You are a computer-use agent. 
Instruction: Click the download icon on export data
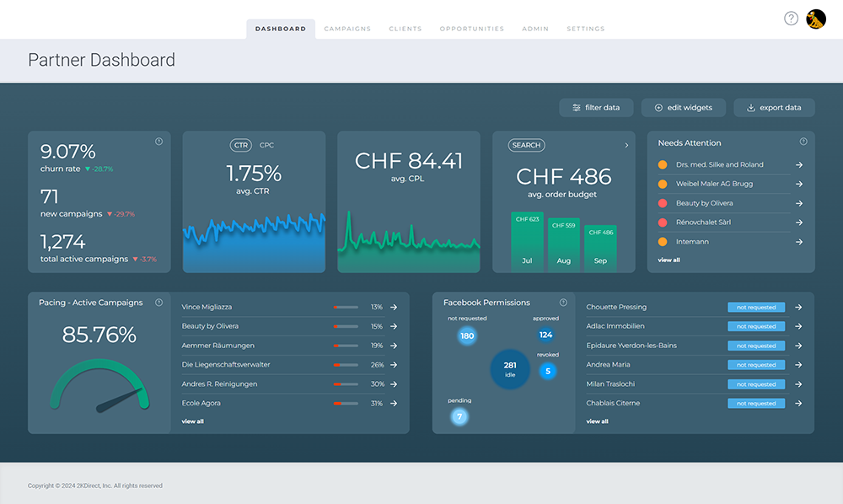(x=749, y=108)
